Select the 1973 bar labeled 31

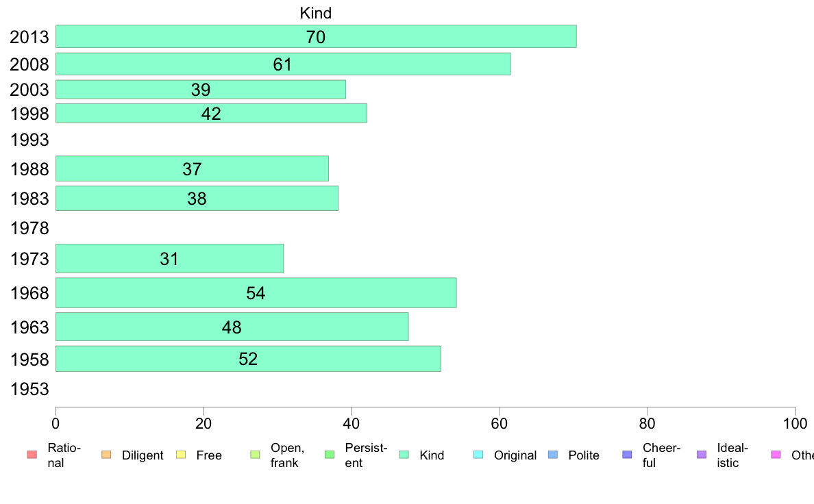[170, 258]
